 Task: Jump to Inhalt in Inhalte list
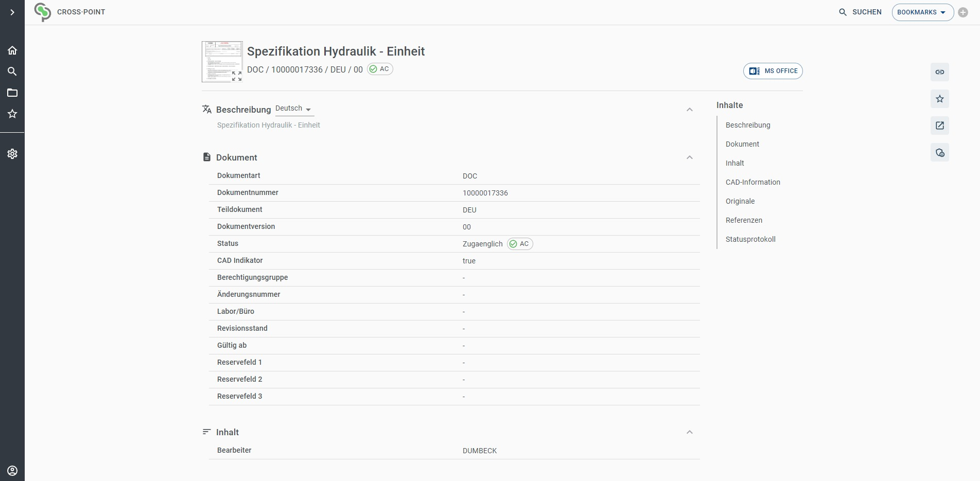[x=735, y=163]
